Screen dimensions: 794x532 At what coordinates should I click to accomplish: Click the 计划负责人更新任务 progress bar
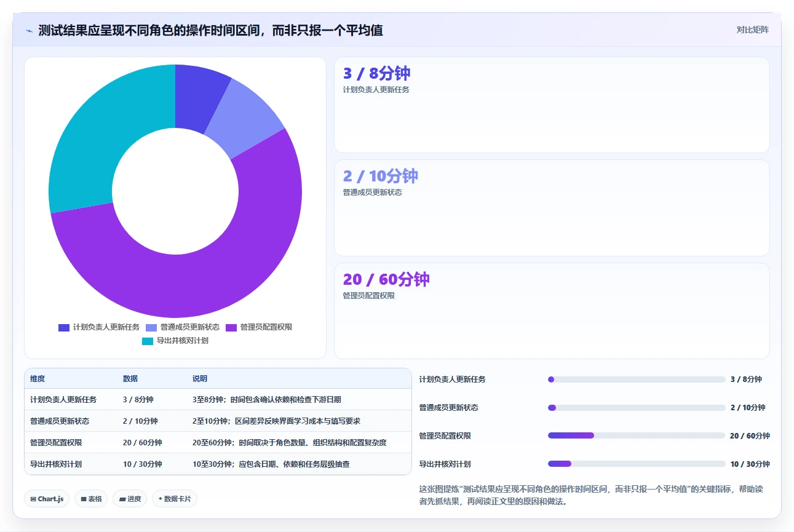point(637,379)
